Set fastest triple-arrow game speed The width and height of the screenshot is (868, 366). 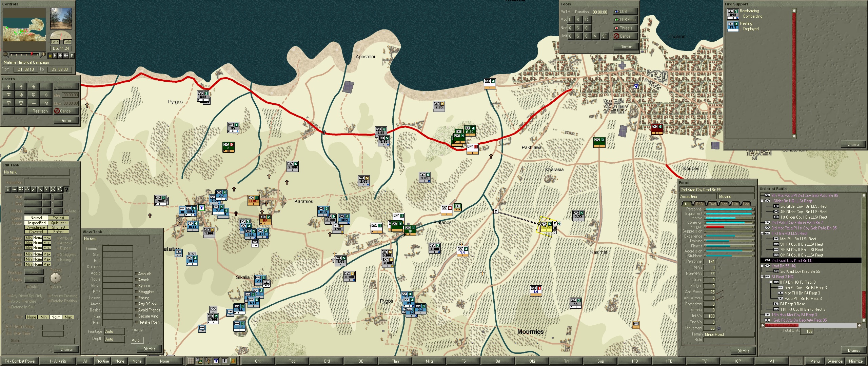66,56
